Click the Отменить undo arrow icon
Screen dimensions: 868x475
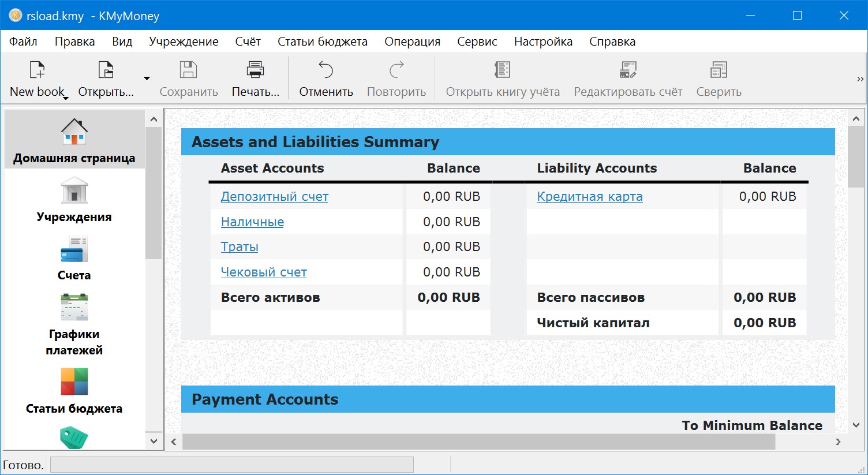point(326,70)
